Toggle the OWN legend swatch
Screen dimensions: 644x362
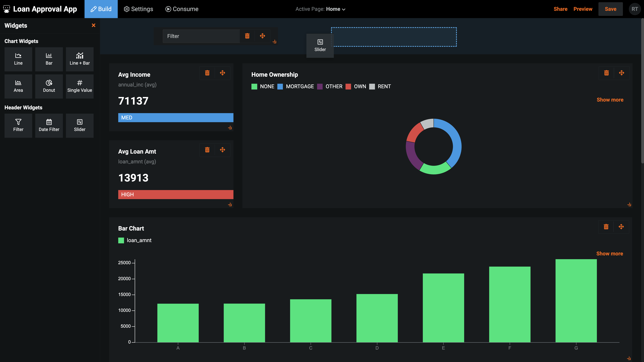[348, 86]
